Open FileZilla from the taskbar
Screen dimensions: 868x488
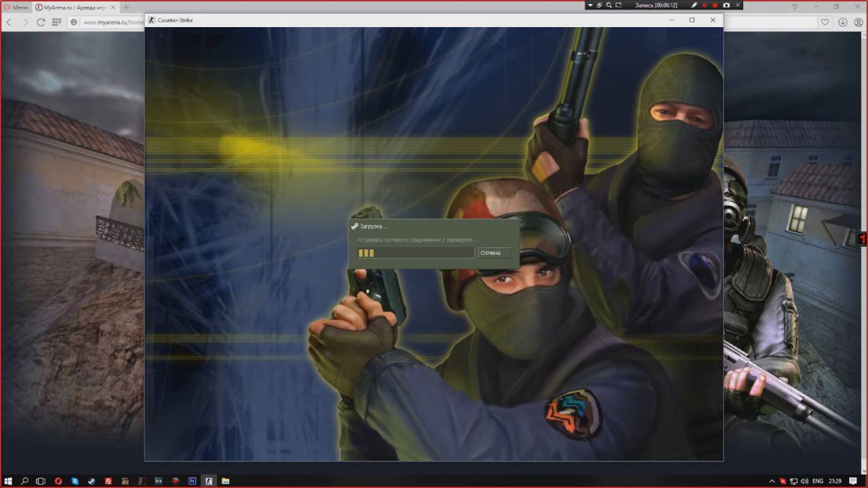point(108,481)
